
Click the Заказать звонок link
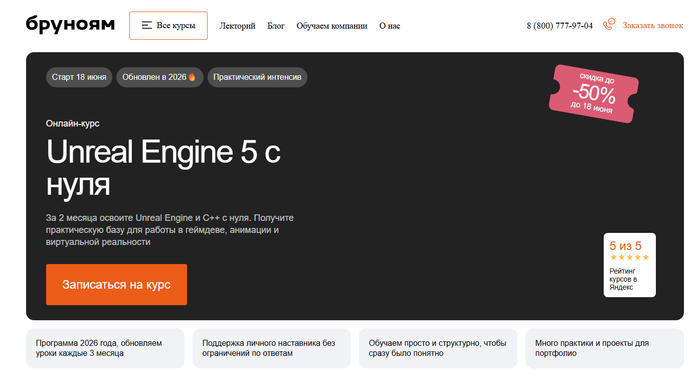point(653,25)
